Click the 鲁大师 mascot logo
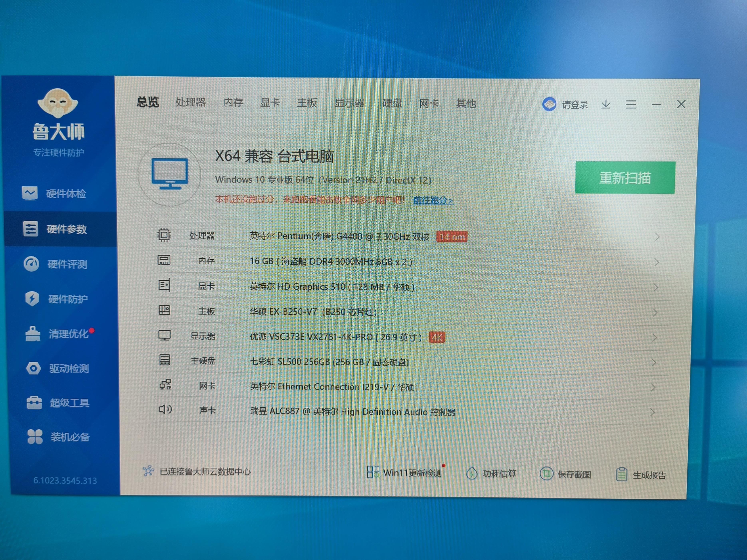 (58, 103)
